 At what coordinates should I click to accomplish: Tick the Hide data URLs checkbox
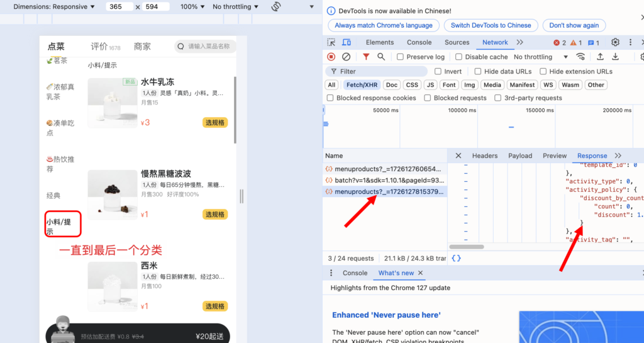(x=478, y=72)
